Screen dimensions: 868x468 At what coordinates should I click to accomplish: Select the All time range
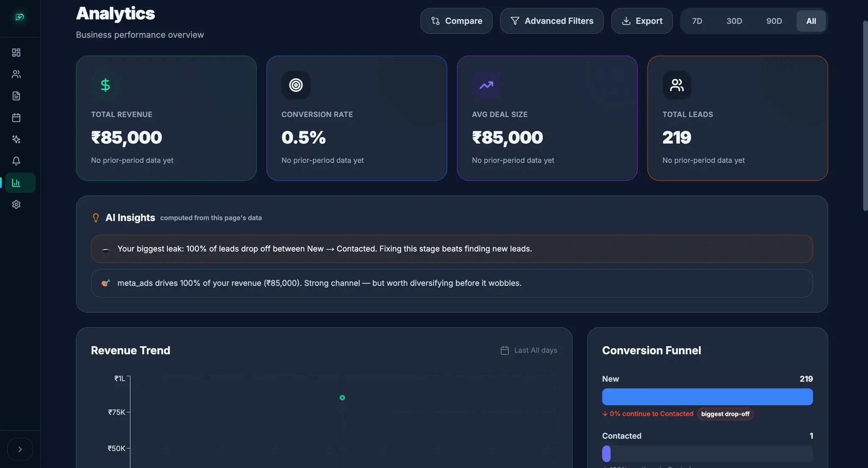pos(811,21)
